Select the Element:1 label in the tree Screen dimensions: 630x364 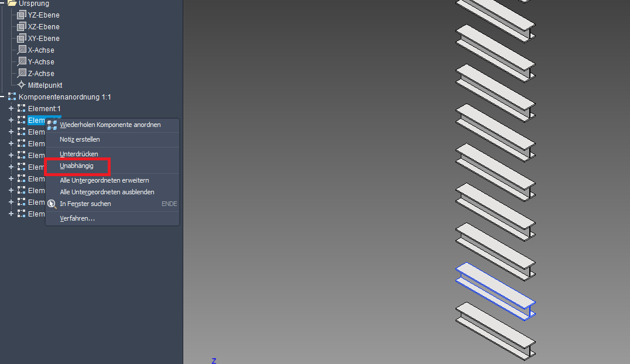[44, 108]
